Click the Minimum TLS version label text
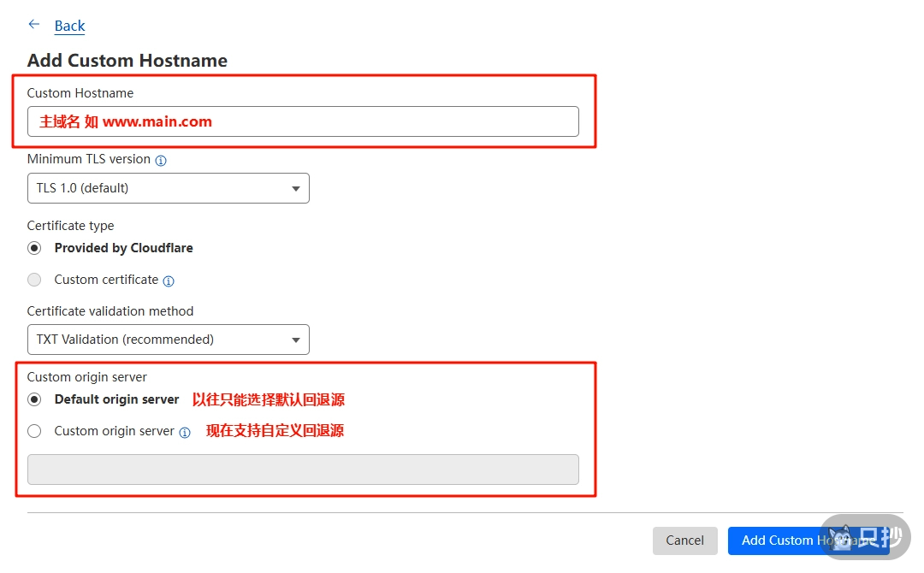The width and height of the screenshot is (924, 573). tap(89, 159)
